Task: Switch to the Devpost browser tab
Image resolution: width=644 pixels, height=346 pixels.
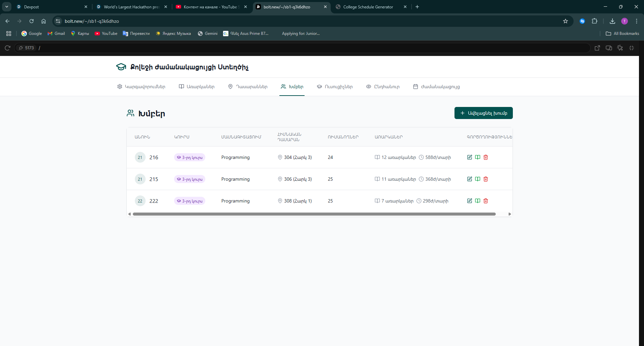Action: [49, 7]
